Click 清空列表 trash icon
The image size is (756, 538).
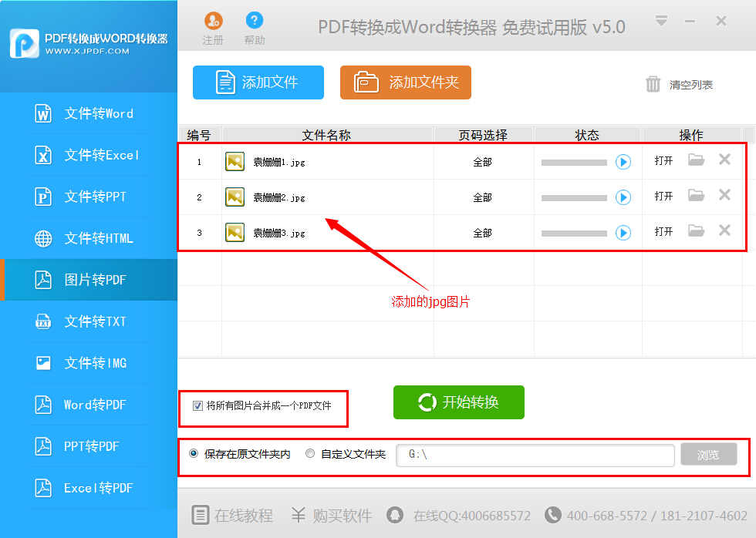pos(653,84)
